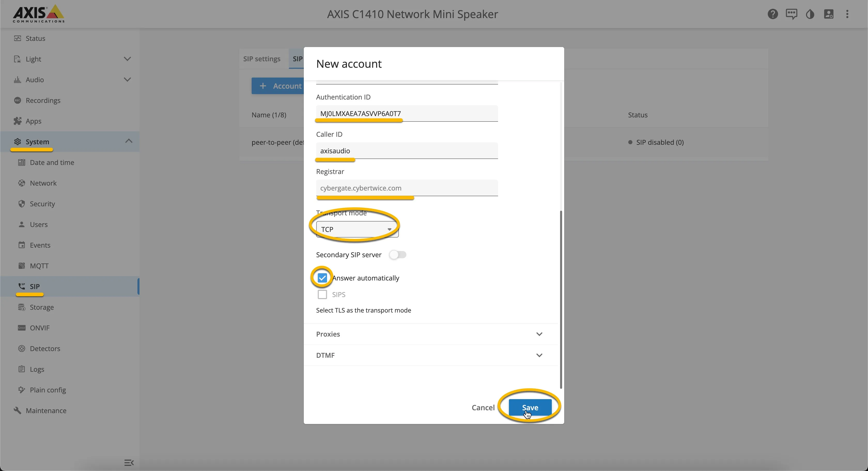Click the Save button

point(530,407)
